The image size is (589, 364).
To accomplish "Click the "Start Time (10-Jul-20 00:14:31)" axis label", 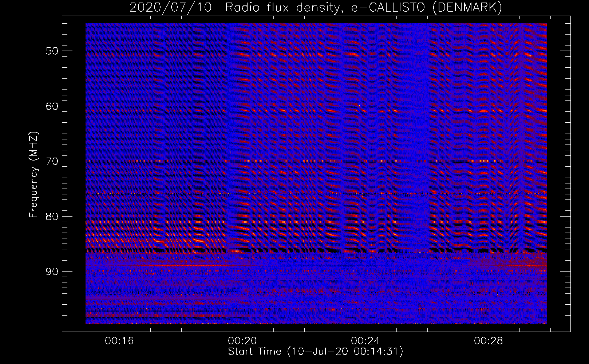I will pos(316,352).
